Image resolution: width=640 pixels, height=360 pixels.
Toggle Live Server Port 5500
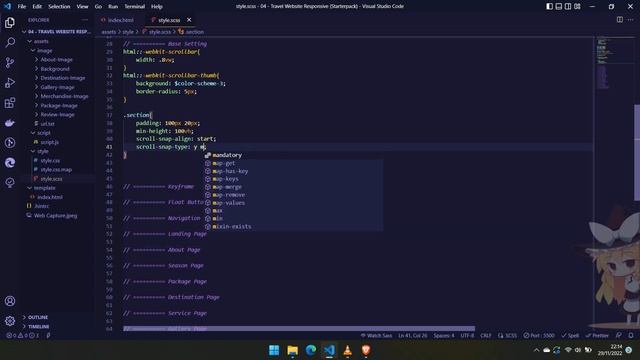pos(539,336)
